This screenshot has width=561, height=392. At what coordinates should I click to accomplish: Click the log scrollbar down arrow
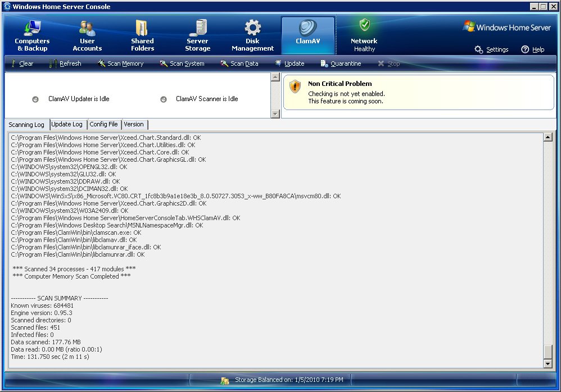click(548, 364)
